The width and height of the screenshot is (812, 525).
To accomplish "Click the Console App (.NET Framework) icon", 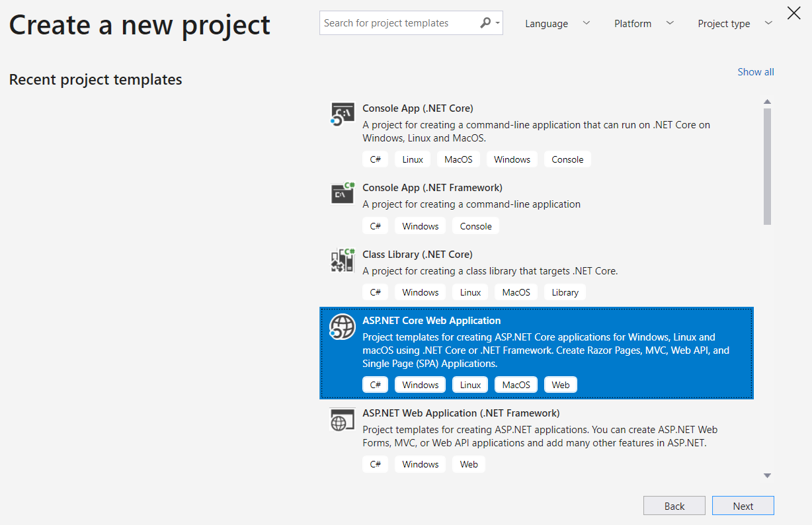I will coord(343,193).
